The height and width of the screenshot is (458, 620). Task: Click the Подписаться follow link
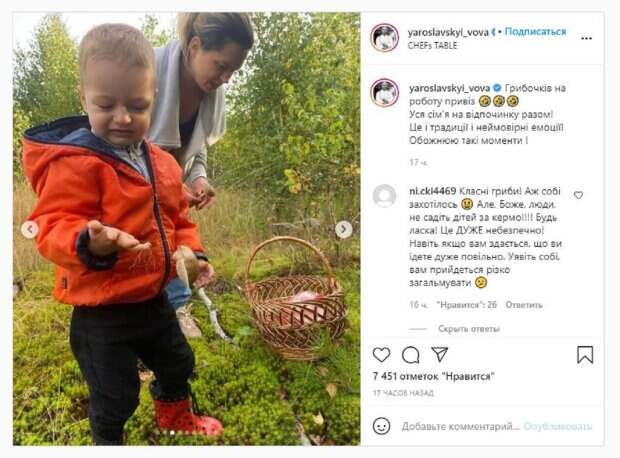click(535, 32)
